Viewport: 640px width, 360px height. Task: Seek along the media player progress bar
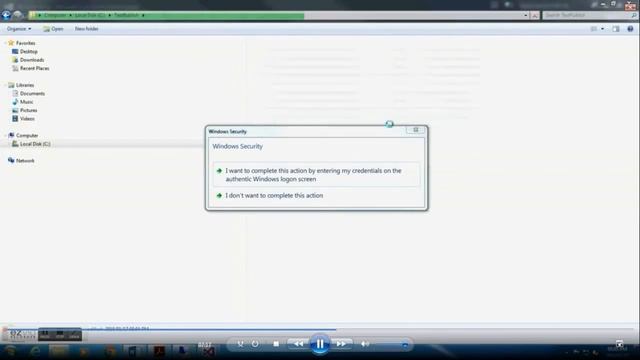pyautogui.click(x=320, y=329)
